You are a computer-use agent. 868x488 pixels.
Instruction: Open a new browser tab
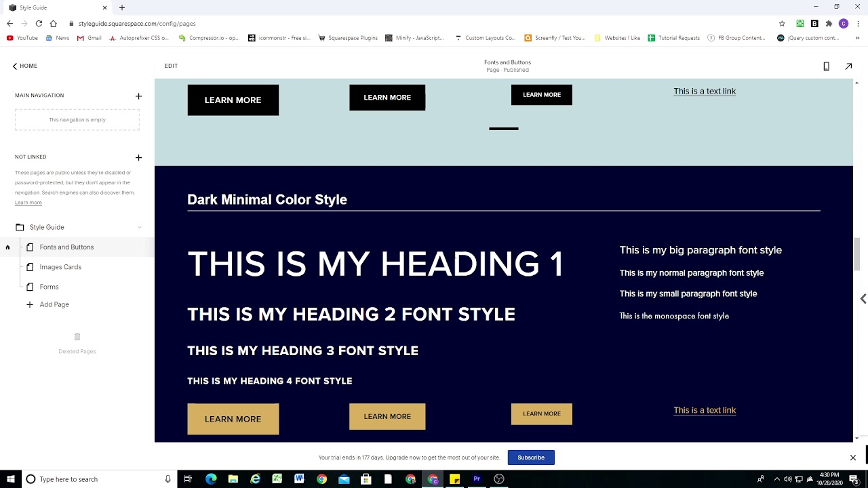122,7
